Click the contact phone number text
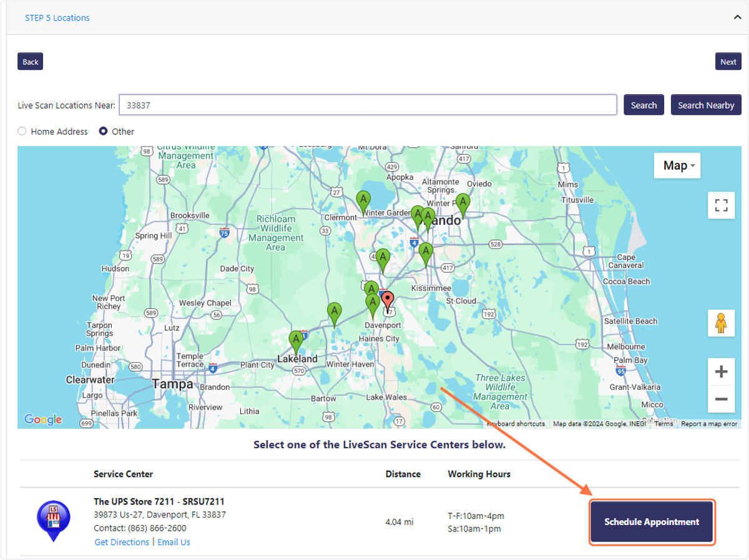 coord(157,528)
